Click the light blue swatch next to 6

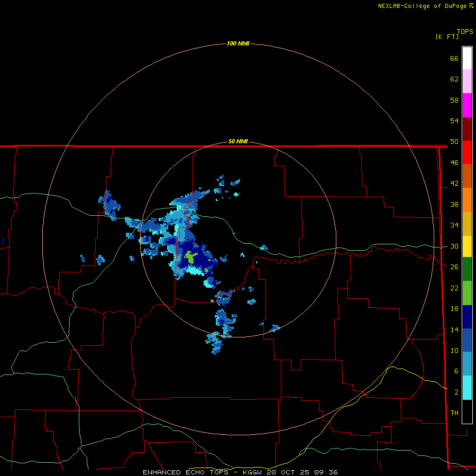tap(467, 363)
